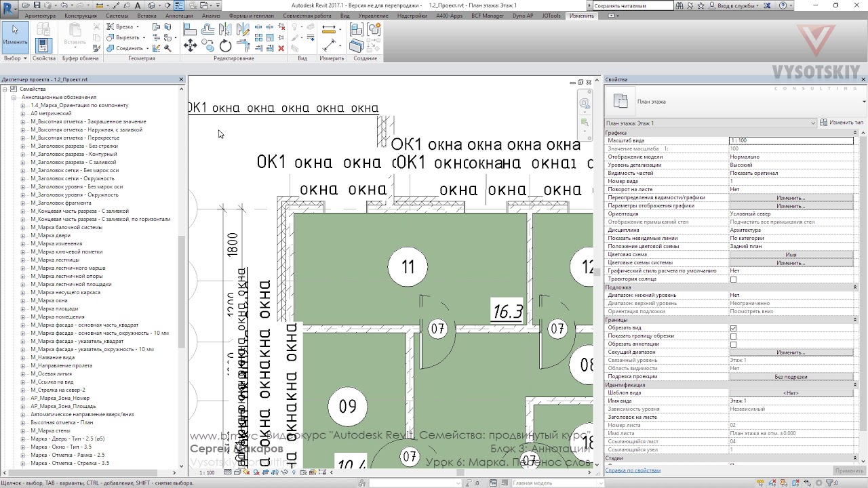Activate the Modify (Изменить) arrow tool
The height and width of the screenshot is (488, 868).
point(15,37)
